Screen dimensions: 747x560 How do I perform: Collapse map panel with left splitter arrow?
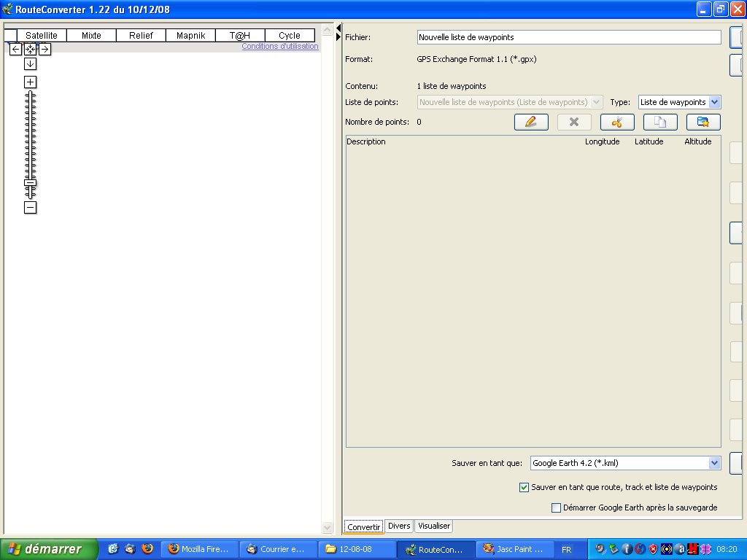click(x=338, y=28)
